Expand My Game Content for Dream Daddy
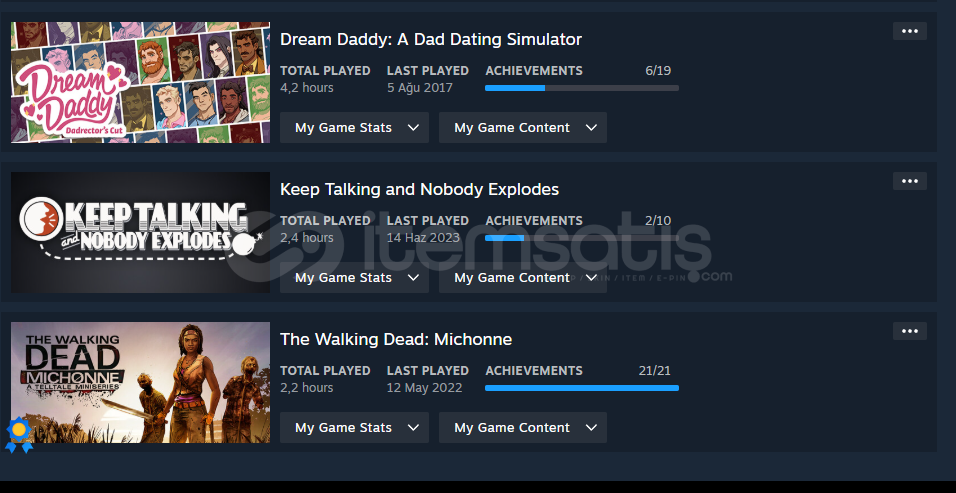This screenshot has width=956, height=493. pyautogui.click(x=523, y=127)
